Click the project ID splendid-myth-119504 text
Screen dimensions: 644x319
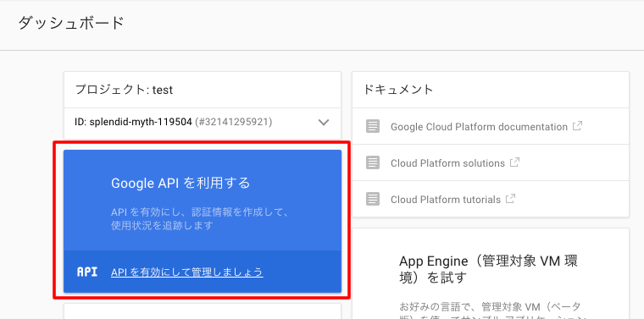[x=134, y=122]
